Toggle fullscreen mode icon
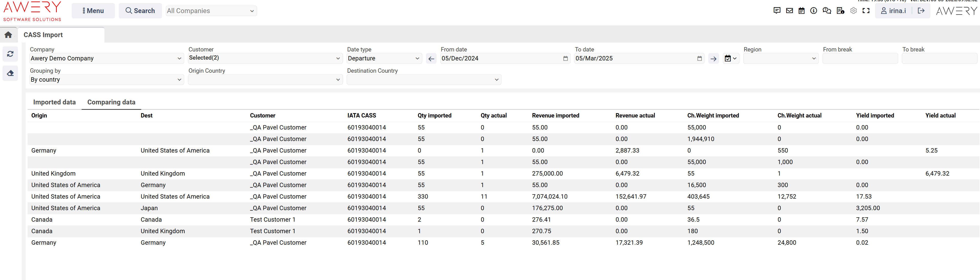Image resolution: width=980 pixels, height=280 pixels. [866, 11]
